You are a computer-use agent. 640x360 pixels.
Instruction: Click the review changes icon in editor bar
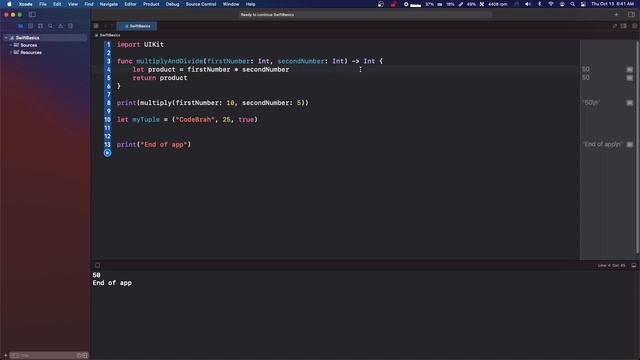click(x=615, y=26)
